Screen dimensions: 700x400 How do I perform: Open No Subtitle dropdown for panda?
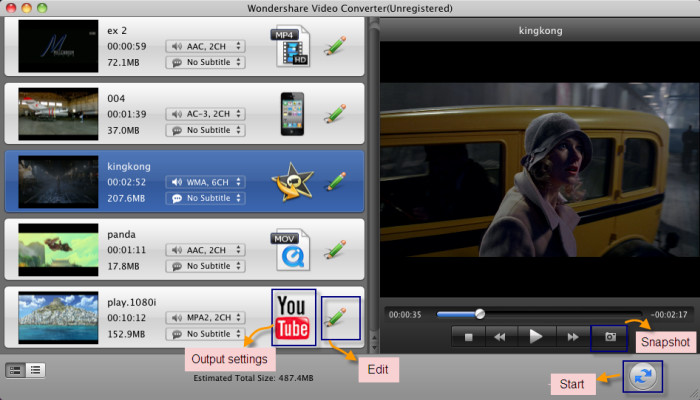point(205,266)
